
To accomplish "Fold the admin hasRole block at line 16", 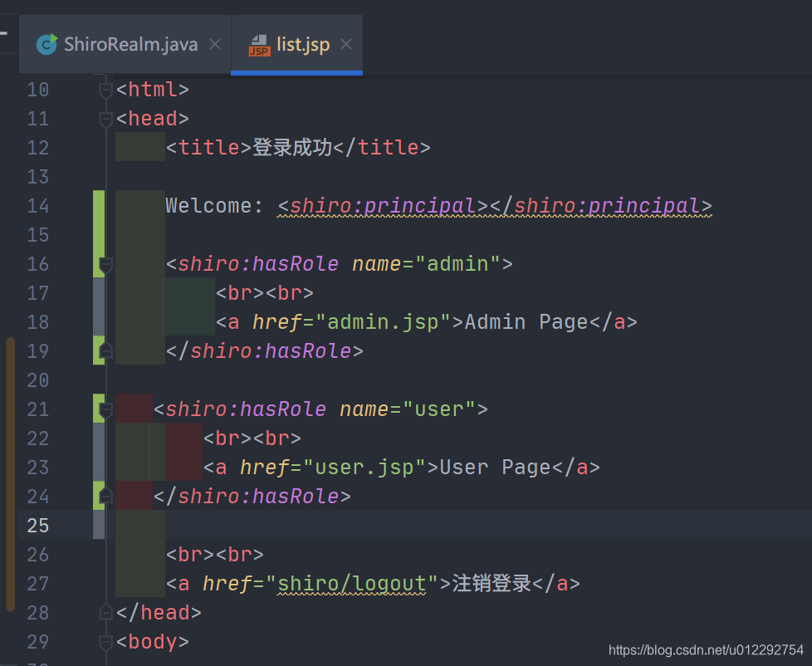I will click(x=105, y=265).
